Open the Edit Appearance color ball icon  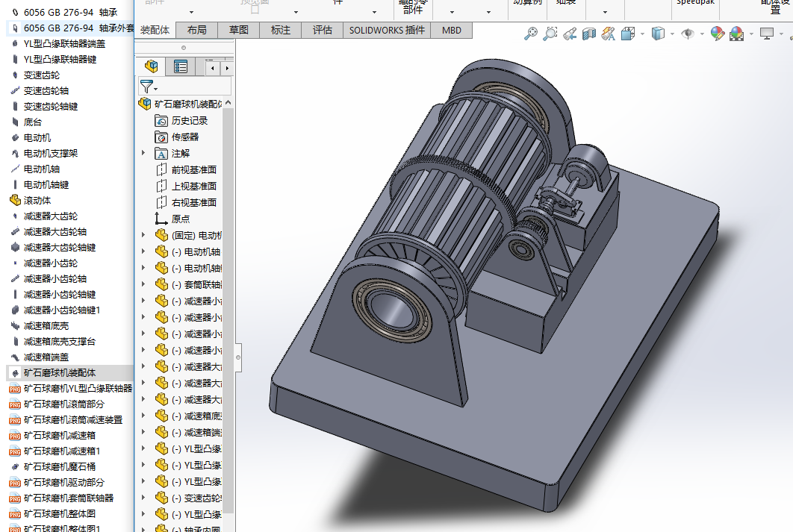(717, 34)
